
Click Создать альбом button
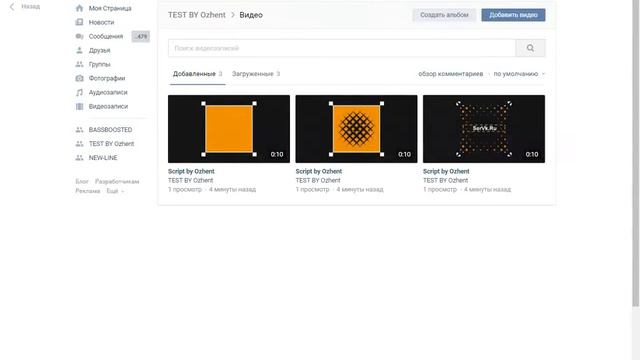tap(444, 15)
